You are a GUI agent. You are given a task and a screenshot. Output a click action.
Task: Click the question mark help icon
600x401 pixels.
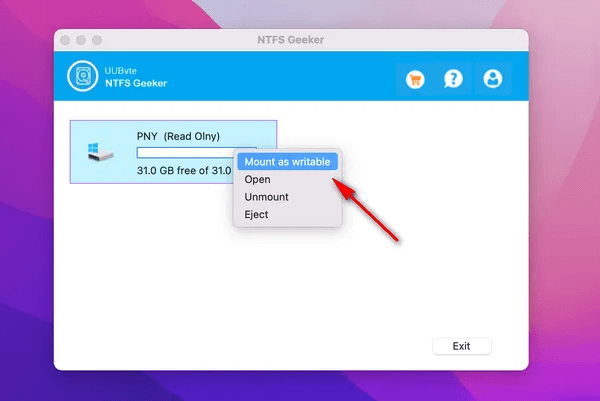453,79
